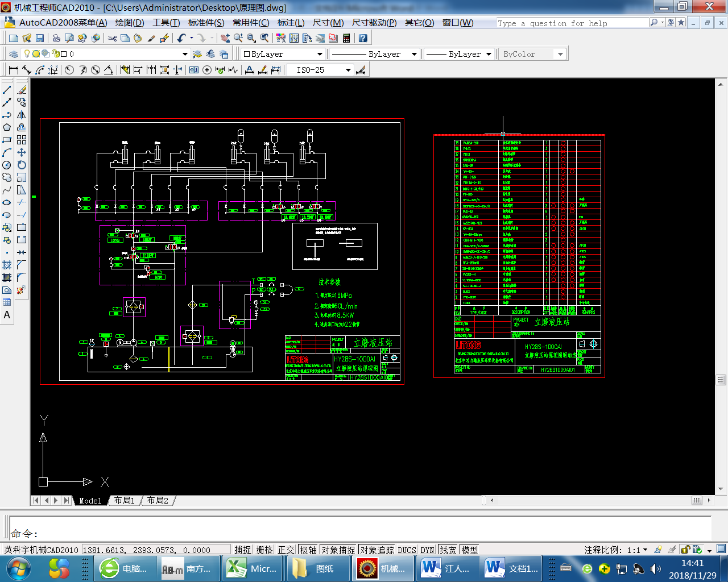728x582 pixels.
Task: Switch to the 布局1 layout tab
Action: point(124,500)
